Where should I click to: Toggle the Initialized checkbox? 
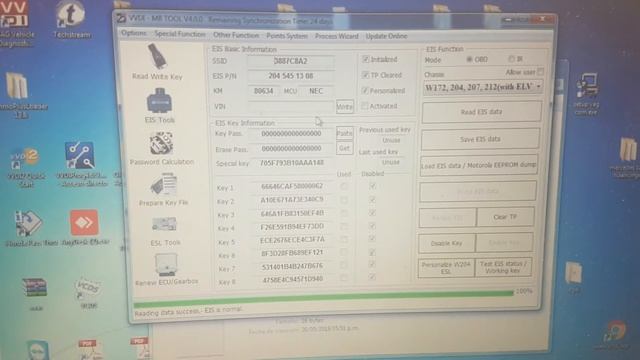365,59
